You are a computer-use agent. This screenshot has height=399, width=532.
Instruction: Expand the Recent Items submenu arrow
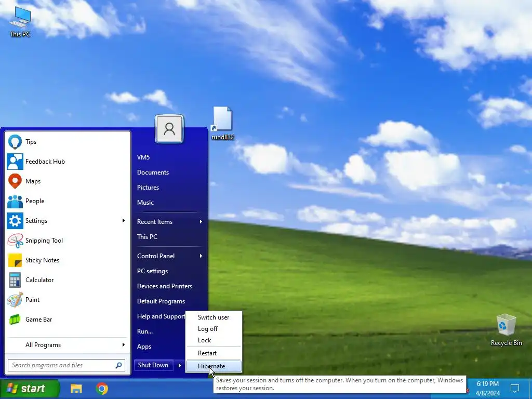tap(201, 222)
